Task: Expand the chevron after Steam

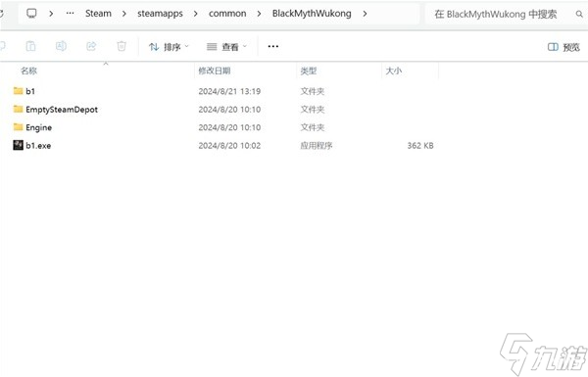Action: (x=124, y=14)
